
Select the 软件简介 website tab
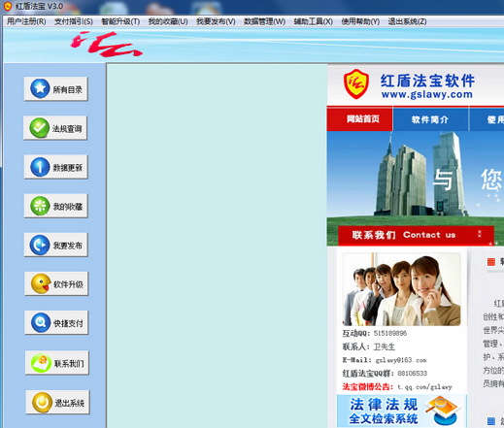430,119
